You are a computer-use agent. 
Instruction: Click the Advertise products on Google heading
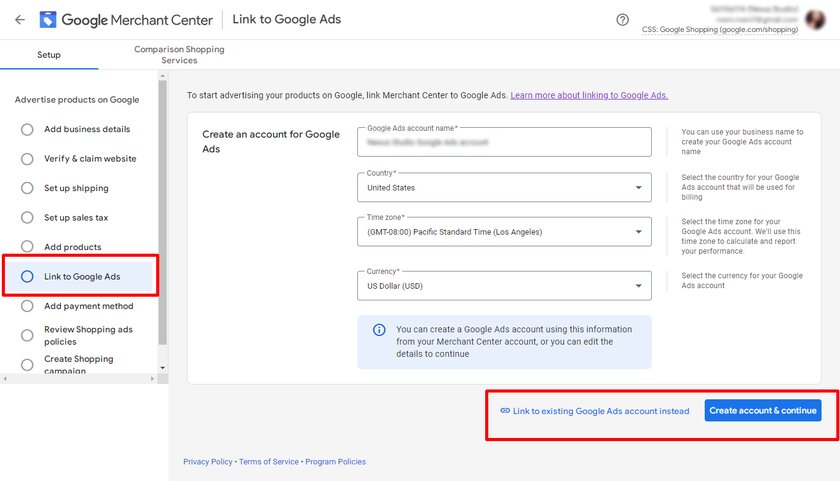(x=77, y=100)
